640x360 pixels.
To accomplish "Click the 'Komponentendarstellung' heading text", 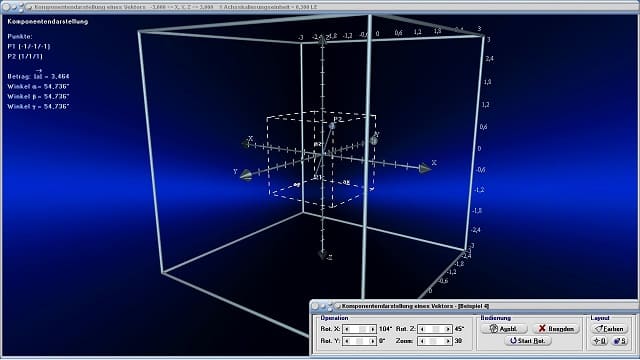I will pyautogui.click(x=47, y=22).
